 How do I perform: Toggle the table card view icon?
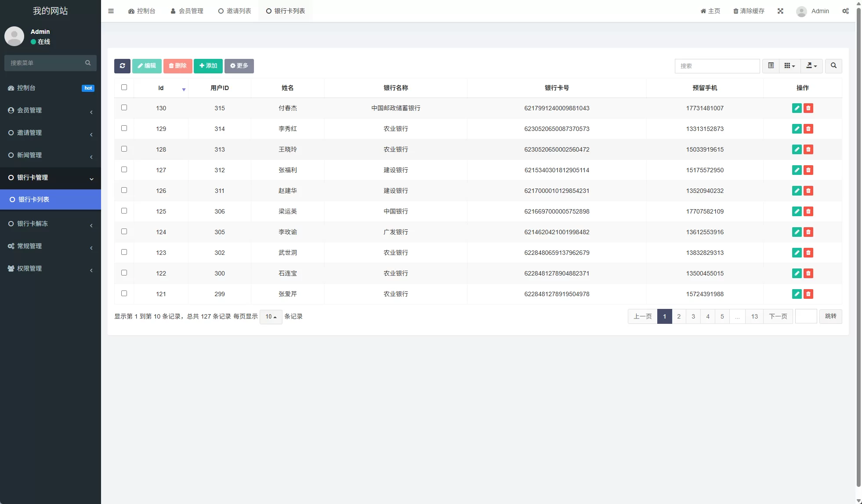(x=771, y=66)
